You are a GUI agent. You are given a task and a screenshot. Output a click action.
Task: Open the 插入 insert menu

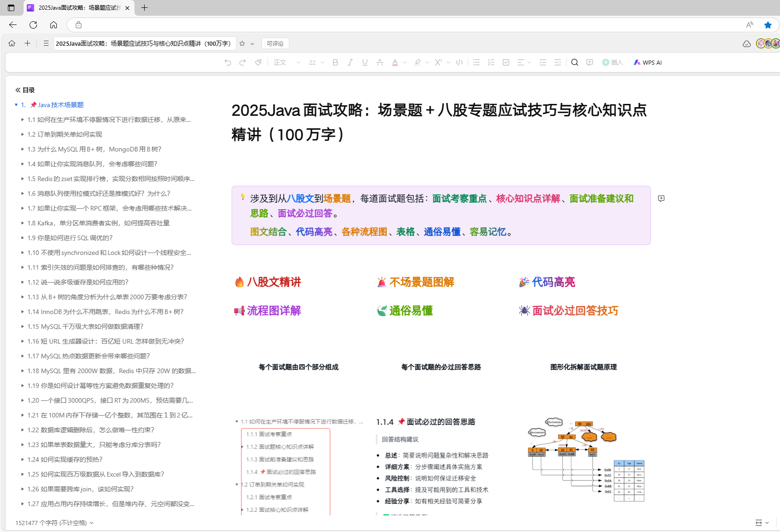613,62
